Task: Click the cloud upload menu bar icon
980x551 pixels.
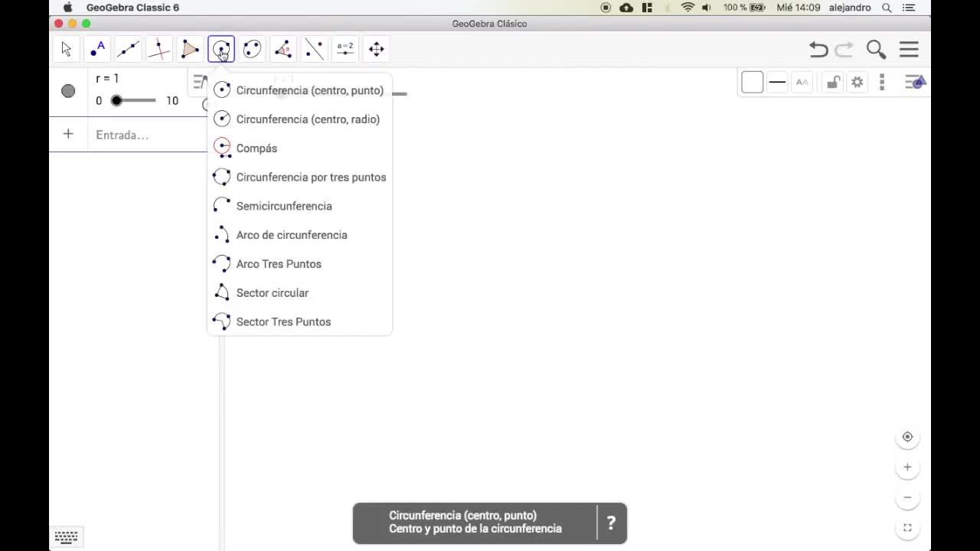Action: (x=626, y=8)
